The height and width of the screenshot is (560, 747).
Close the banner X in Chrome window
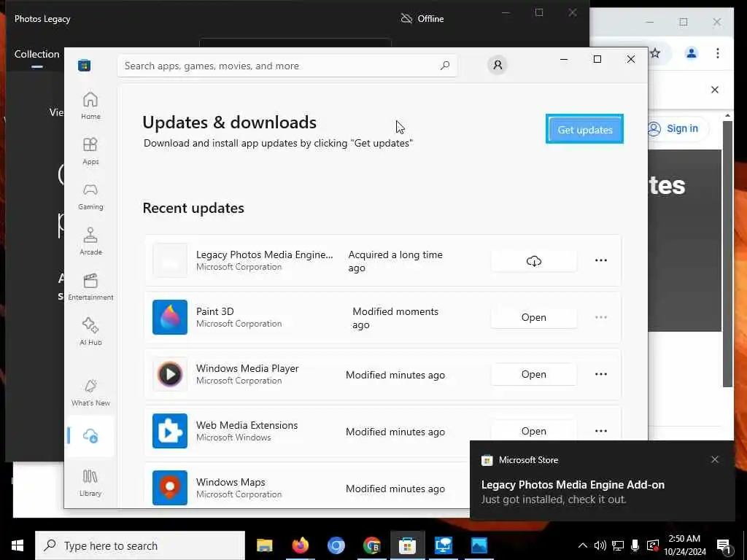click(715, 90)
